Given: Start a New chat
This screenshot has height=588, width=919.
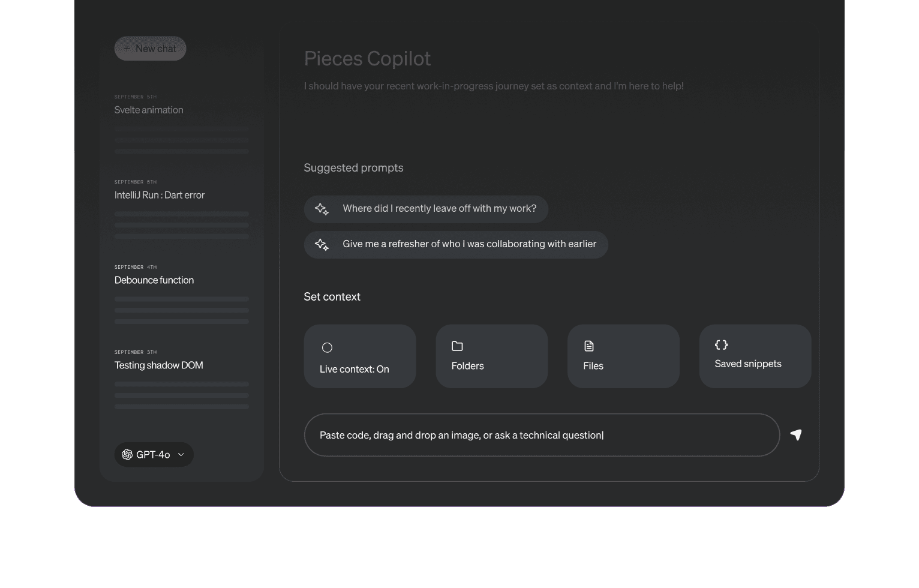Looking at the screenshot, I should 150,49.
